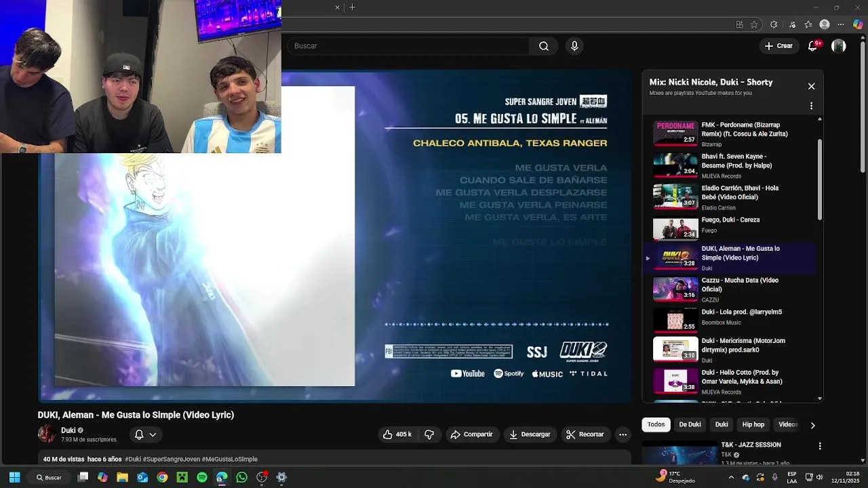The width and height of the screenshot is (868, 488).
Task: Show more filter chips with right arrow
Action: 812,425
